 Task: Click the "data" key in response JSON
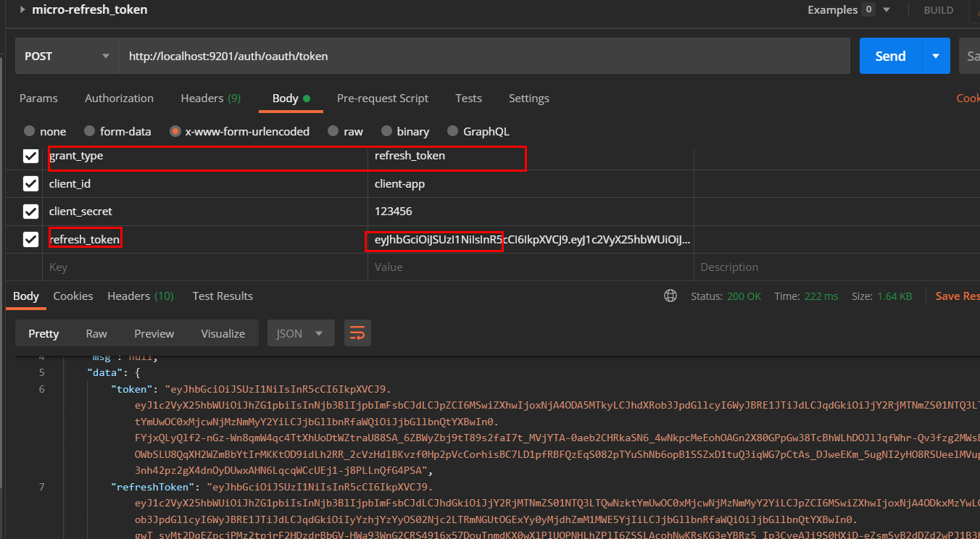tap(104, 372)
